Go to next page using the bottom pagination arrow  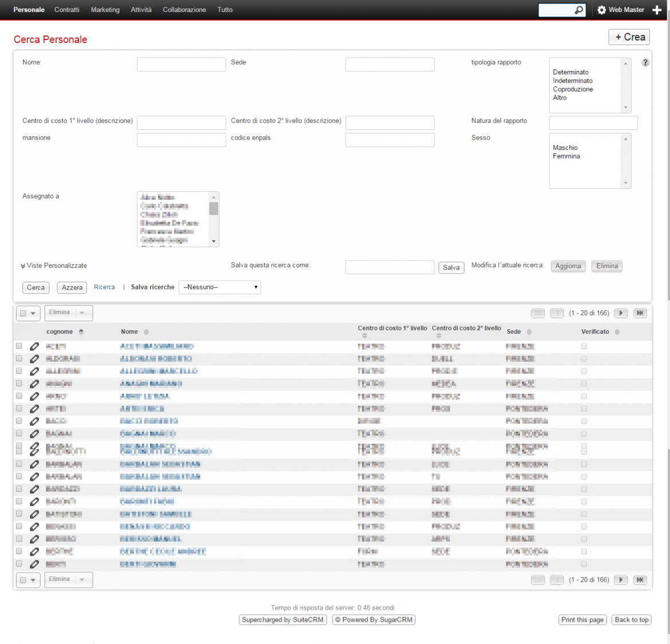pos(621,580)
